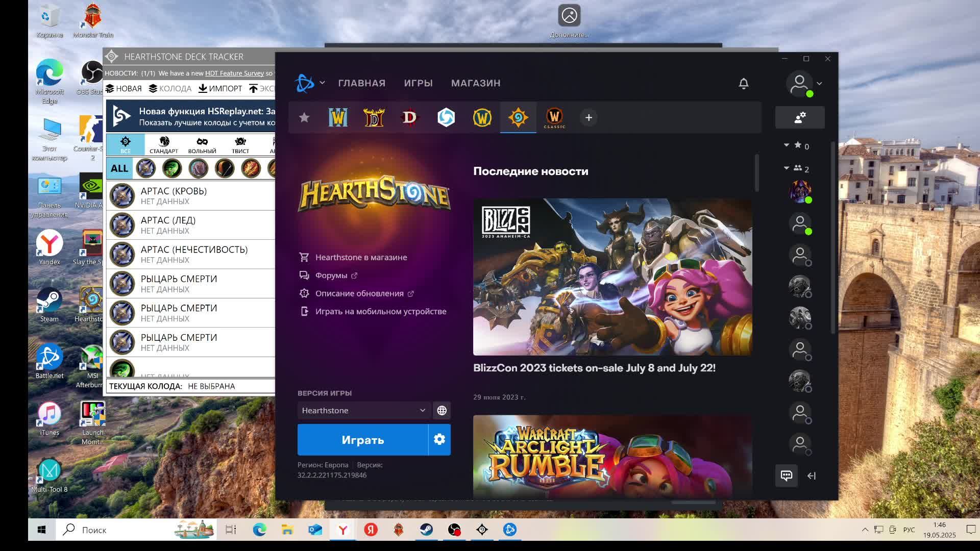Select the World of Warcraft Classic game icon

554,117
